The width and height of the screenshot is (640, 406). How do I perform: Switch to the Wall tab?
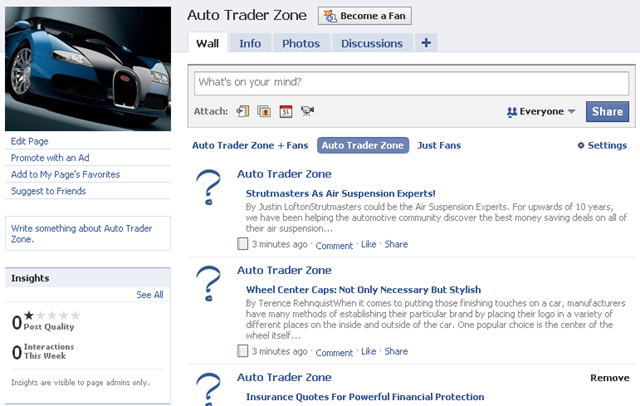pyautogui.click(x=207, y=43)
